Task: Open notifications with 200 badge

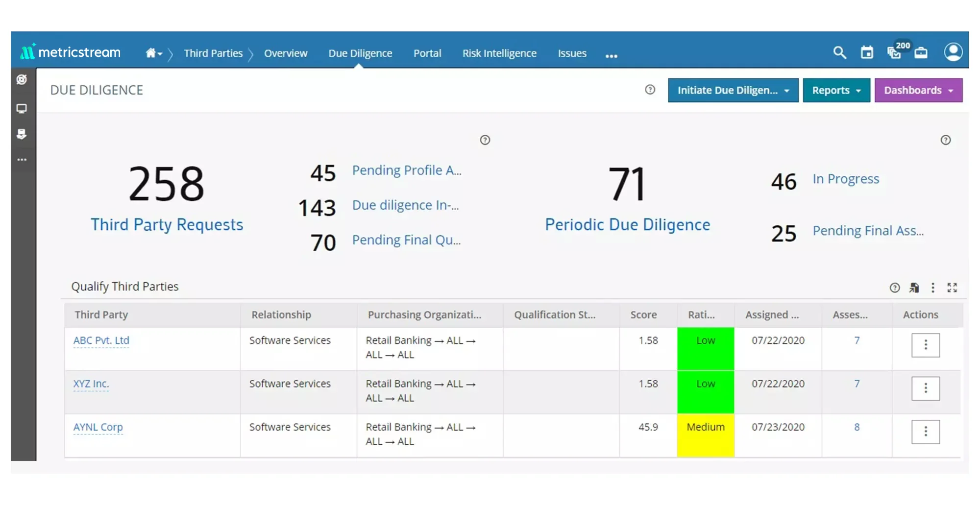Action: tap(895, 52)
